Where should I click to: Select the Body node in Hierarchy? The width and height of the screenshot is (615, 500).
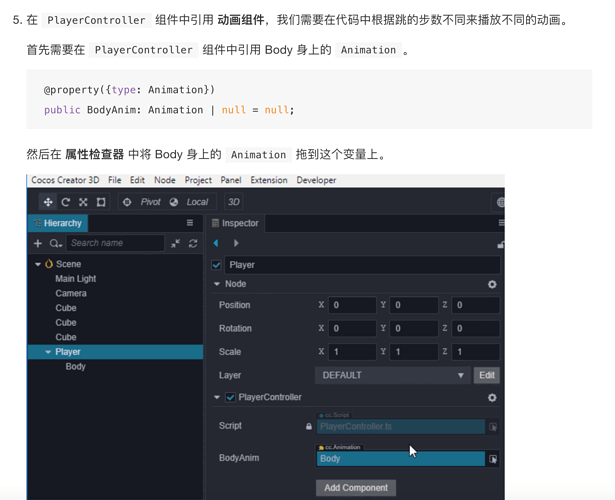(76, 367)
